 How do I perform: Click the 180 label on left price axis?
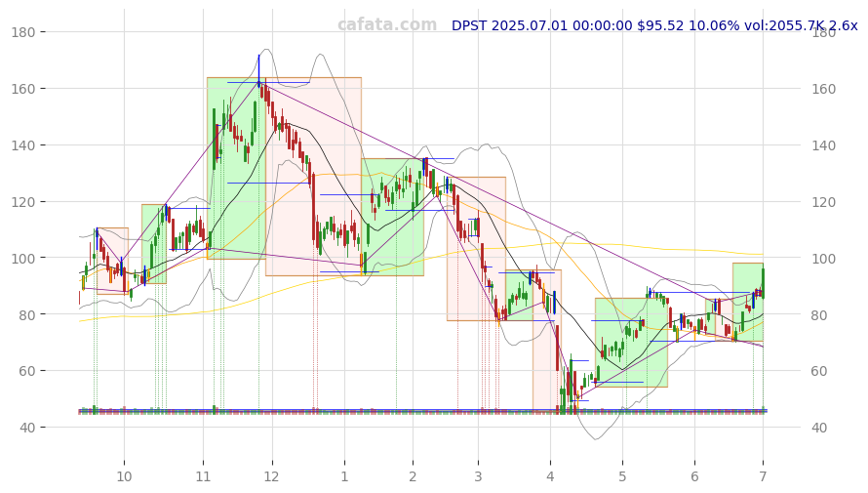[22, 32]
